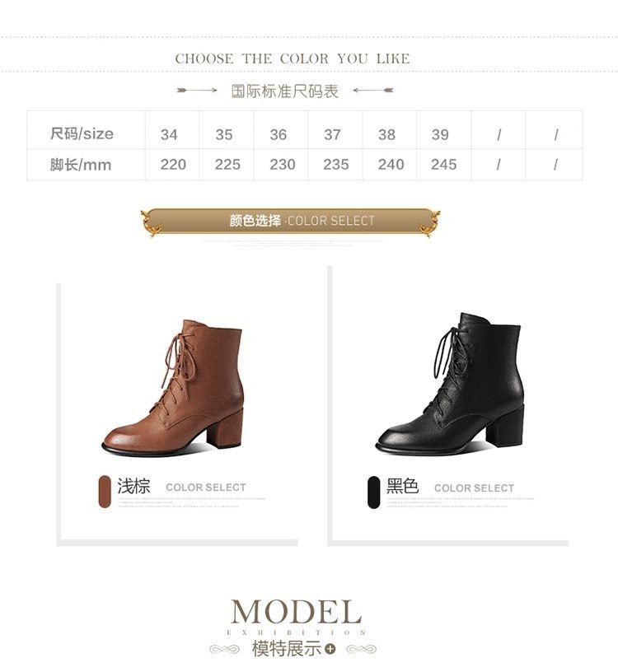Click the right swirl ornament by 模特展示
This screenshot has height=672, width=618.
[x=362, y=649]
